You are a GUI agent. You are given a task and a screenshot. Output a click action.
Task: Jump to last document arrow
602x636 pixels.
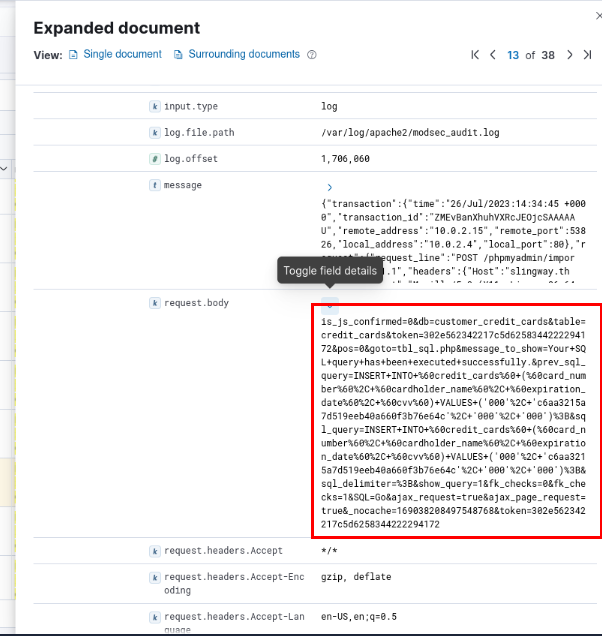pyautogui.click(x=587, y=55)
